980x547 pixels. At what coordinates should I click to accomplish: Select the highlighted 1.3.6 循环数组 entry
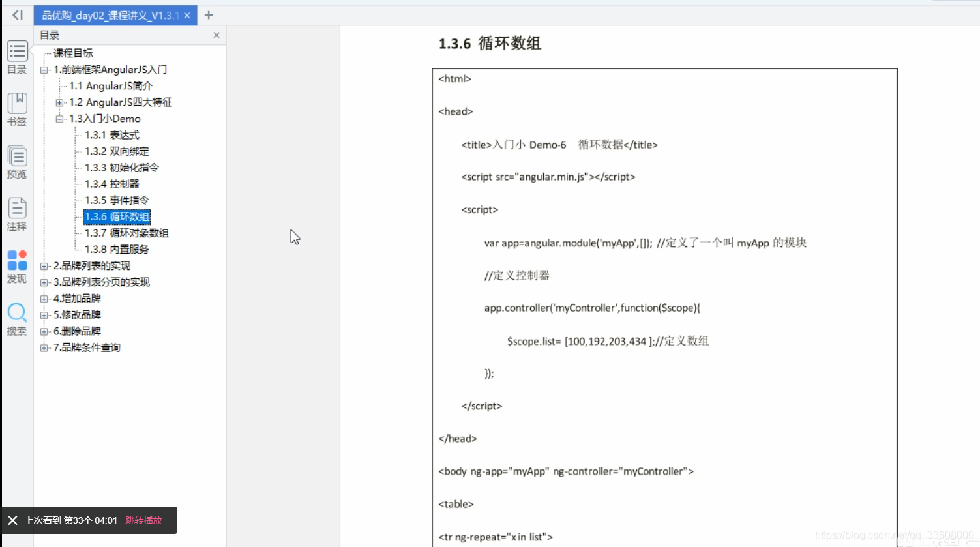point(117,216)
